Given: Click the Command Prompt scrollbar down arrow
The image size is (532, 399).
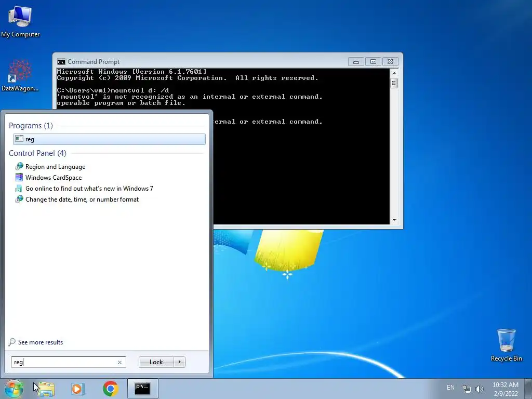Looking at the screenshot, I should (394, 220).
